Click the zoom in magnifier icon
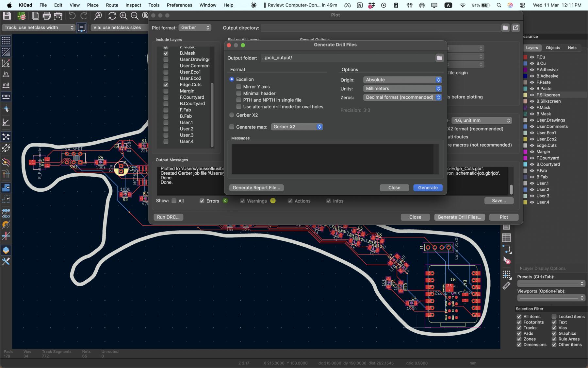588x368 pixels. 123,16
